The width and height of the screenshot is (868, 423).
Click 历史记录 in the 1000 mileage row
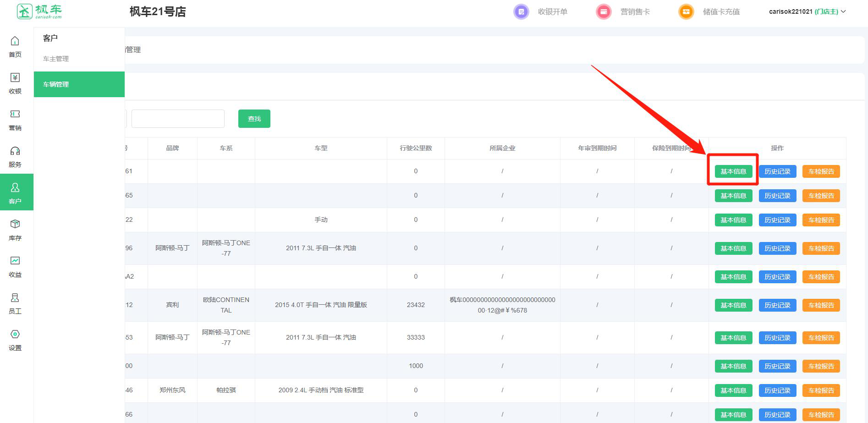[x=777, y=366]
